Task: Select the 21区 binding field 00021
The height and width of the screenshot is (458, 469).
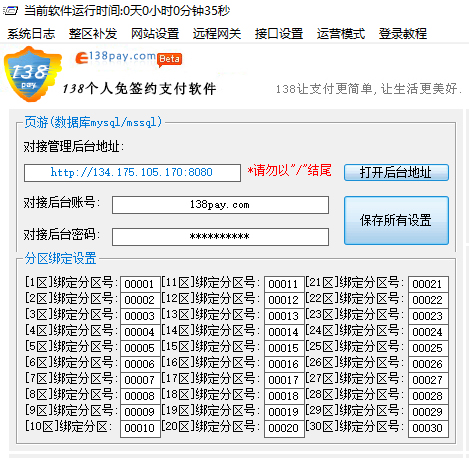Action: point(428,284)
